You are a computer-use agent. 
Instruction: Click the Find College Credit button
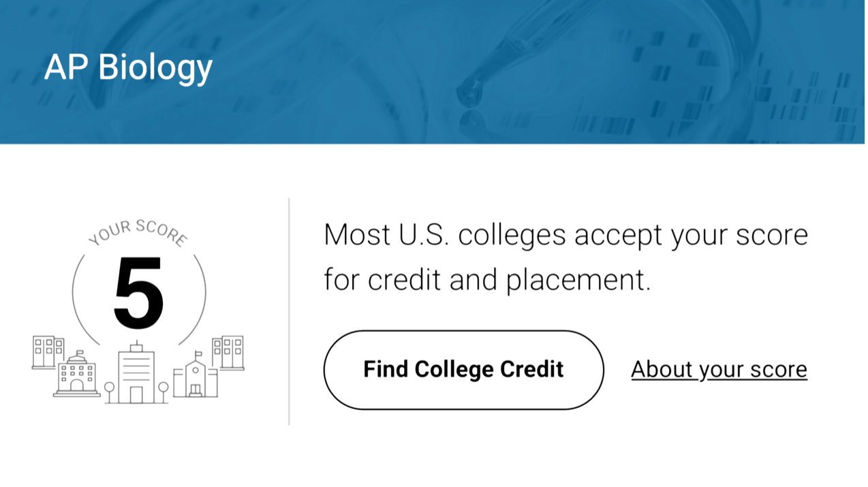tap(463, 370)
